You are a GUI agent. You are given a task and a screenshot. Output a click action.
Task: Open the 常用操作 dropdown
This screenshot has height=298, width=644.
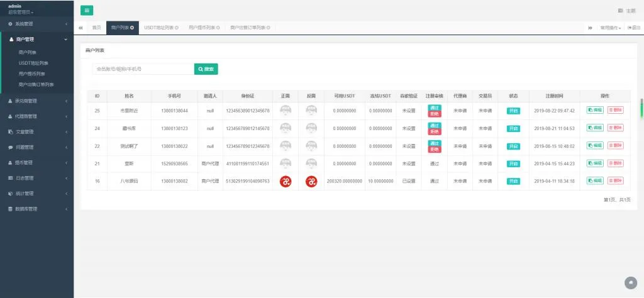click(610, 28)
